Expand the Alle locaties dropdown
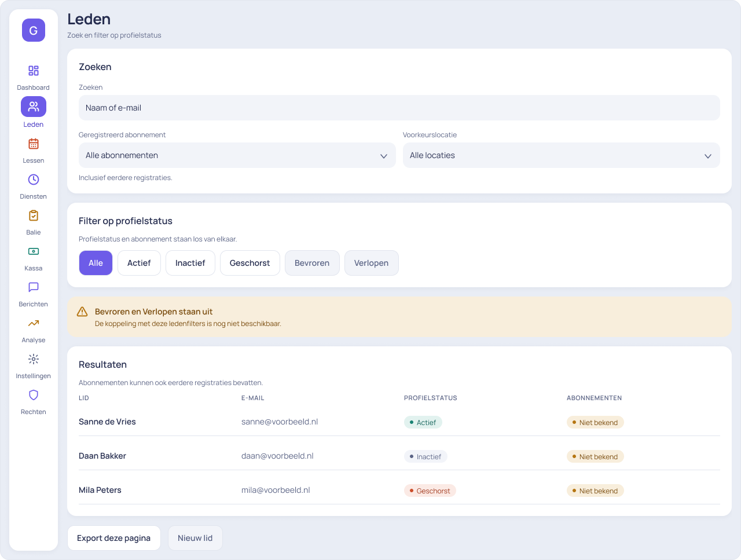This screenshot has width=741, height=560. [x=562, y=155]
